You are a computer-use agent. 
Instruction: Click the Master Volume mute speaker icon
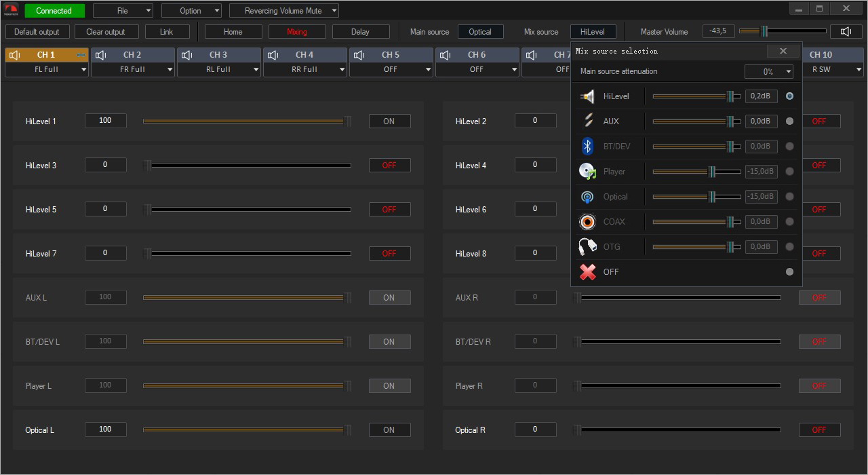point(846,31)
